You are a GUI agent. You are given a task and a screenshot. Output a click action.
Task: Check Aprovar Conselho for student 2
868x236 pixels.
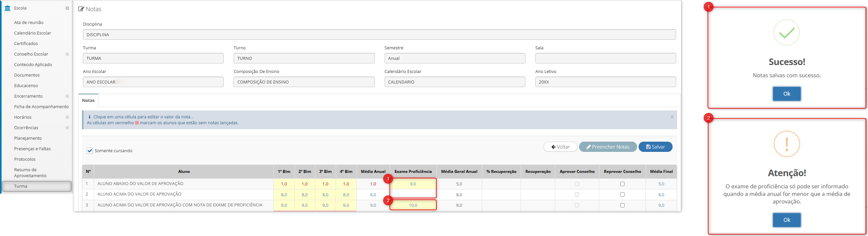click(577, 195)
